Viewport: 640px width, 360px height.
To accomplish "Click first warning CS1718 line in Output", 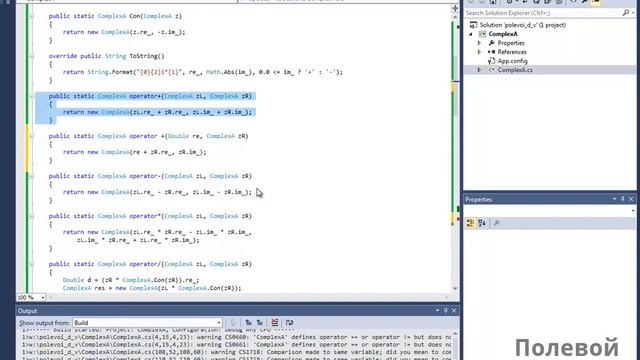I will tap(237, 352).
